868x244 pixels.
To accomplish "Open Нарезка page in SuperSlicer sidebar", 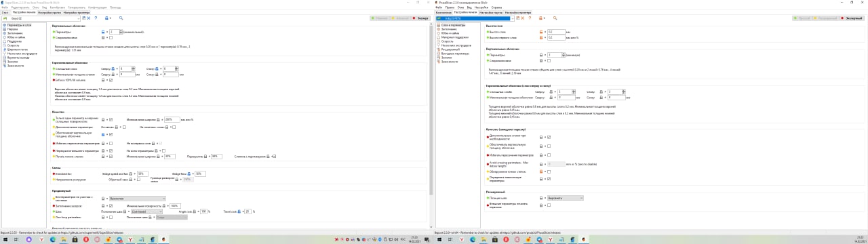I will point(12,29).
